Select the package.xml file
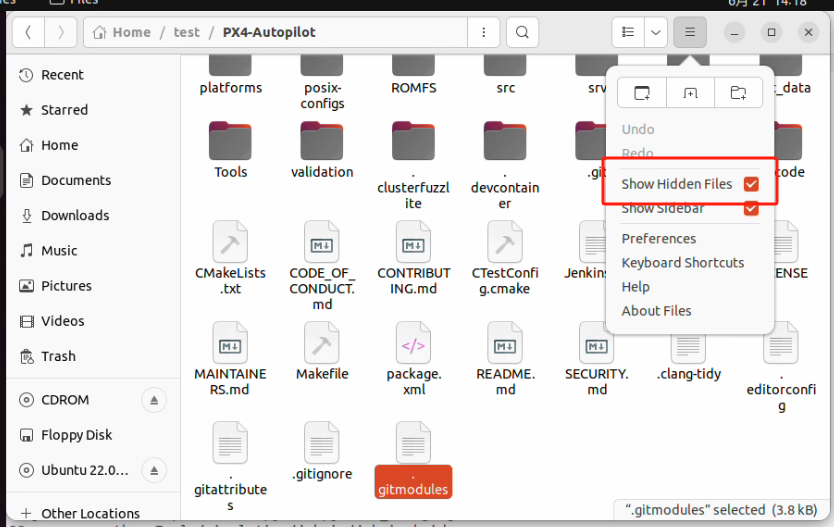834x527 pixels. pyautogui.click(x=413, y=359)
